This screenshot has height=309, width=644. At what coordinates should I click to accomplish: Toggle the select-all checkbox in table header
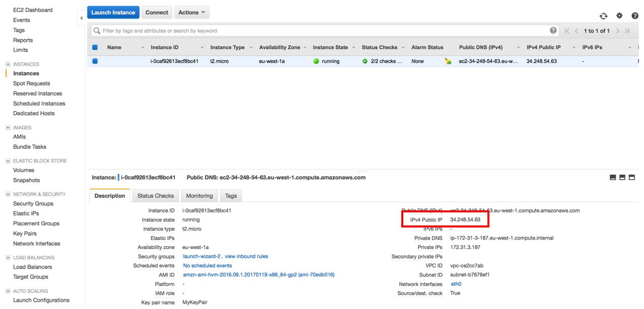pos(95,47)
